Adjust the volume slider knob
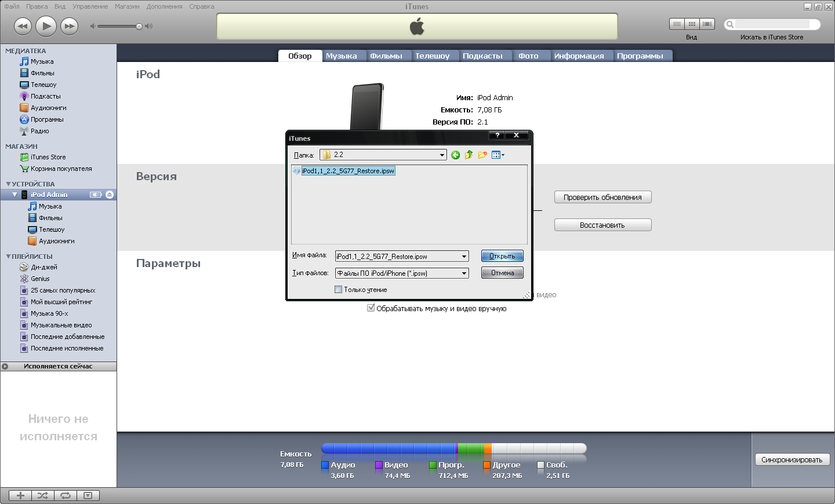The image size is (835, 504). coord(139,26)
